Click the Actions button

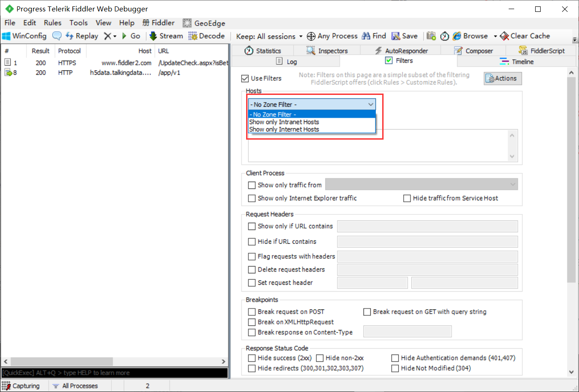click(x=503, y=78)
